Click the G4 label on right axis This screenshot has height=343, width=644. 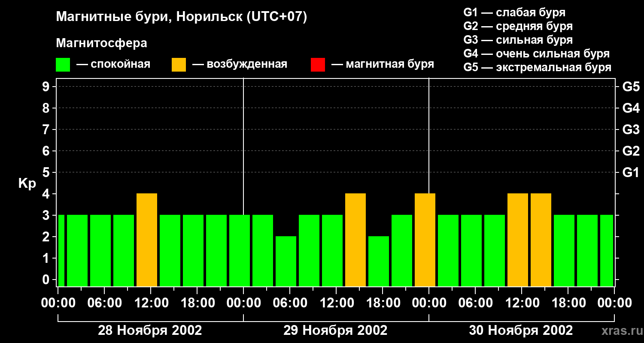(631, 108)
